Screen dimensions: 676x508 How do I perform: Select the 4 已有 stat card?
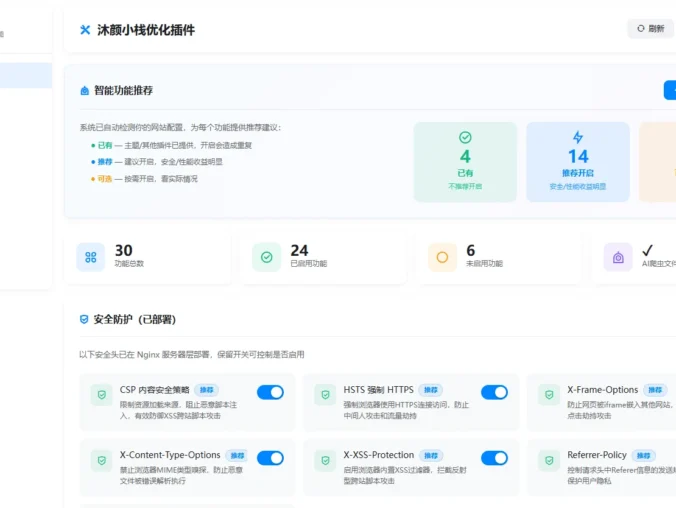coord(465,162)
